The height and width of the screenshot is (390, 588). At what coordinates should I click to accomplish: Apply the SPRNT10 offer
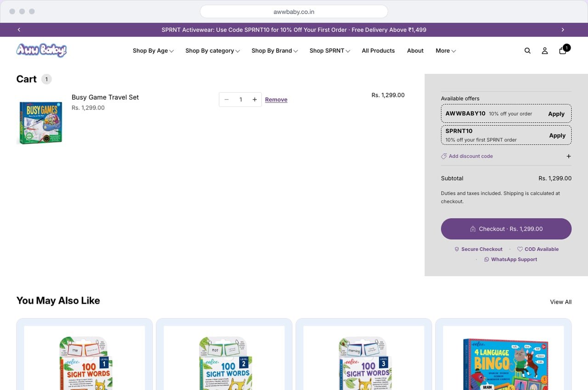pyautogui.click(x=557, y=135)
